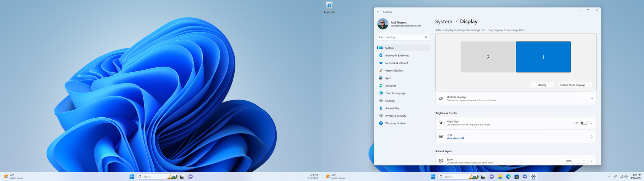Select display 2 in the arrangement
Viewport: 644px width, 181px height.
pos(488,57)
